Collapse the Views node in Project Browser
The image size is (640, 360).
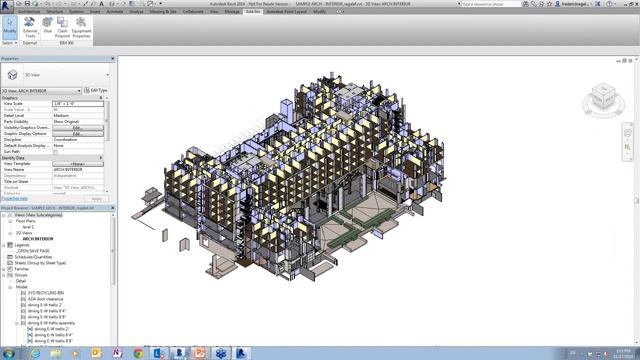[x=4, y=215]
